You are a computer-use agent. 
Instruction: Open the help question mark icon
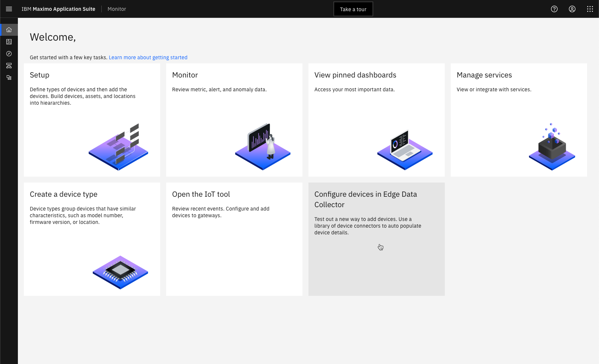pyautogui.click(x=554, y=9)
